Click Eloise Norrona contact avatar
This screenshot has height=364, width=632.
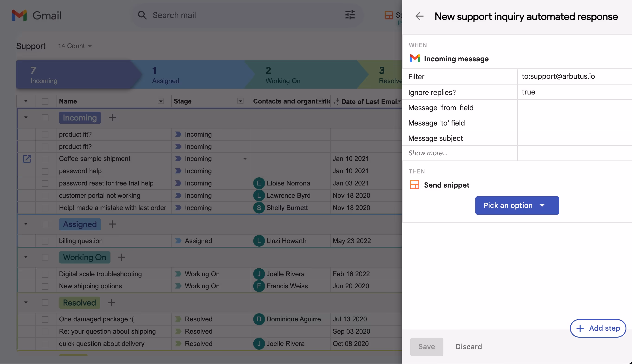[x=259, y=183]
